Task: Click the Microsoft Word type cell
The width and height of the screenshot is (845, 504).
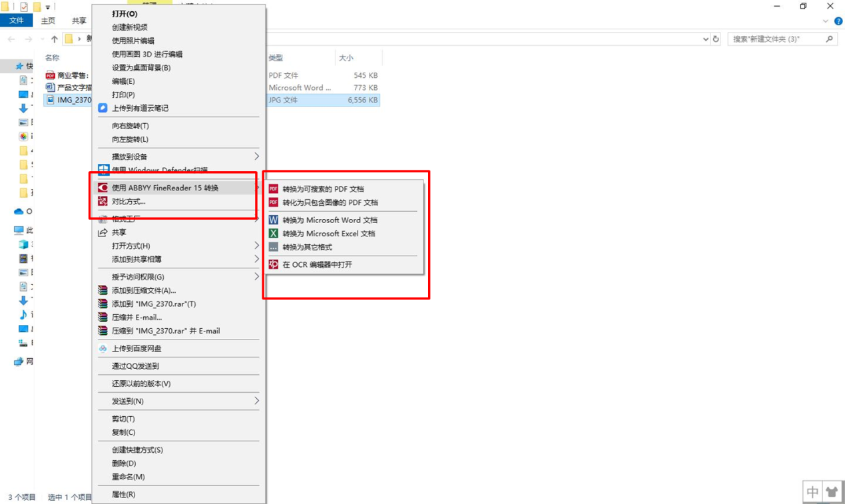Action: 300,87
